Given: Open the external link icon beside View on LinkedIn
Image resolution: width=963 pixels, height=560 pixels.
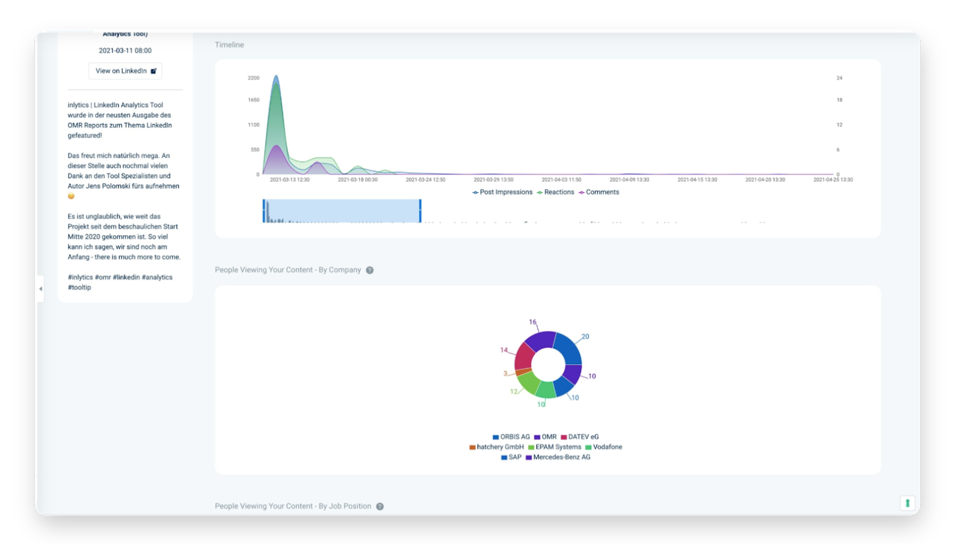Looking at the screenshot, I should pyautogui.click(x=153, y=71).
